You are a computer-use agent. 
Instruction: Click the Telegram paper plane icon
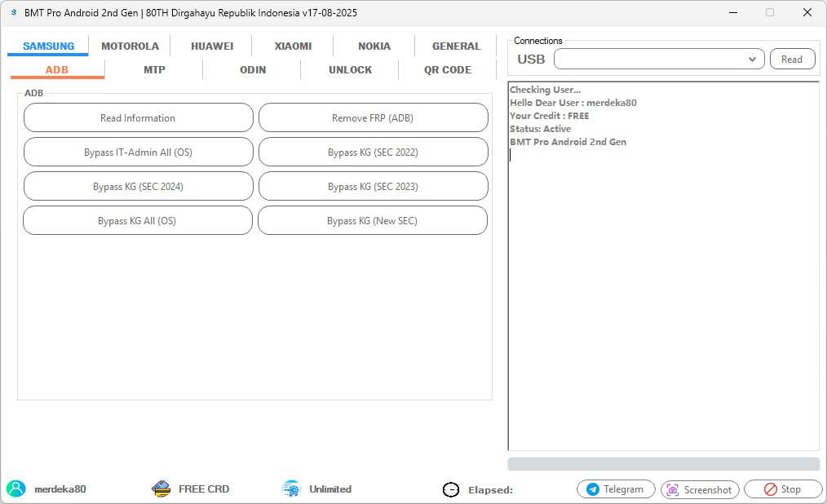coord(593,489)
